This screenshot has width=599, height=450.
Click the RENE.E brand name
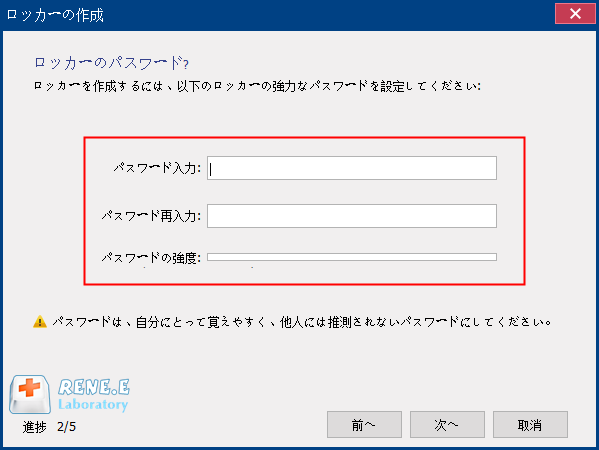click(x=94, y=387)
